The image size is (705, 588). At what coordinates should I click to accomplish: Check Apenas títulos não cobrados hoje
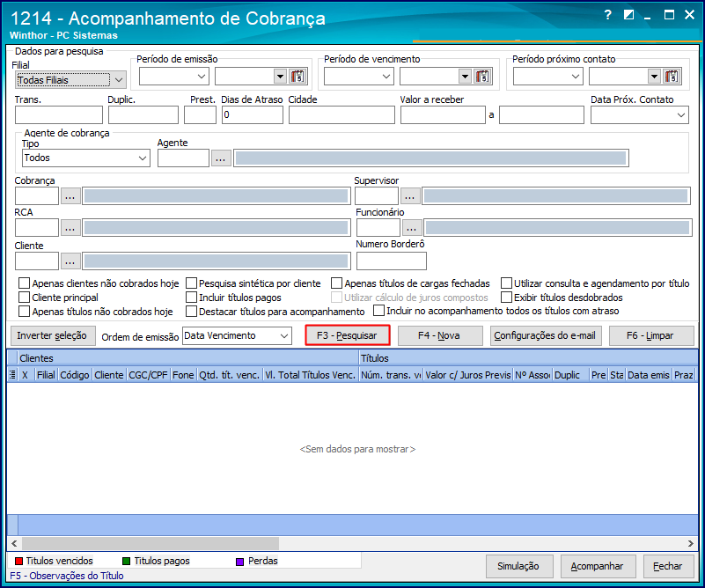[x=25, y=311]
